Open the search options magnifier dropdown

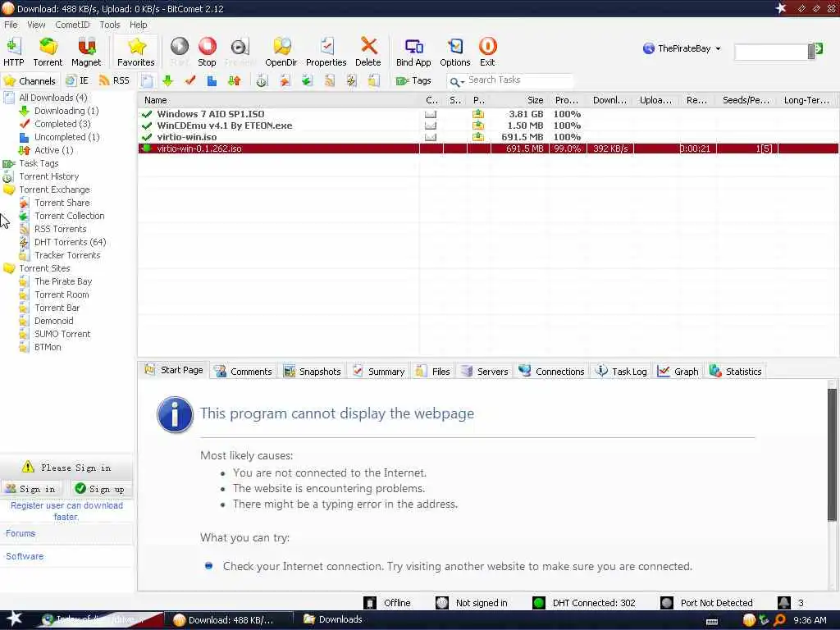click(x=456, y=81)
